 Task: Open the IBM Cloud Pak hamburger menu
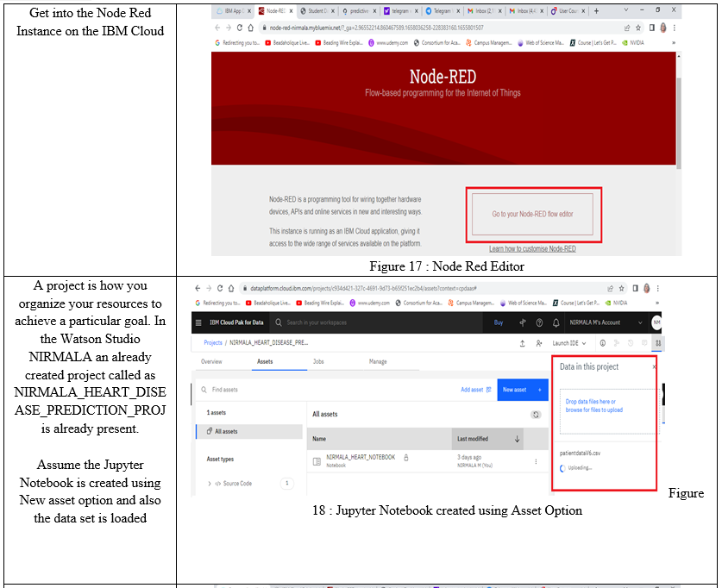coord(198,322)
